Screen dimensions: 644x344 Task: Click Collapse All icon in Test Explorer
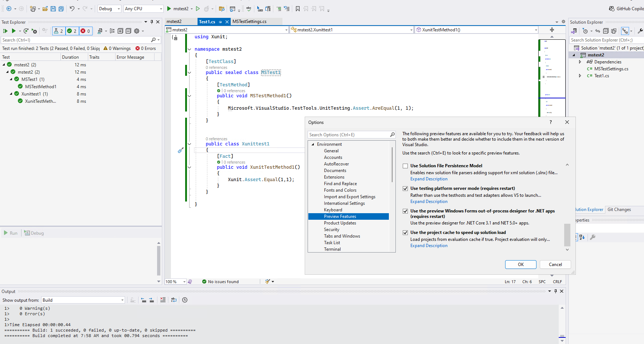coord(128,31)
